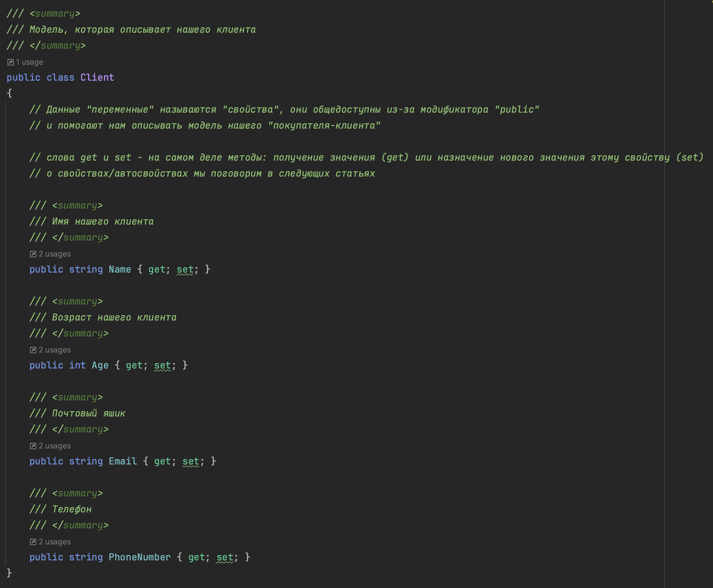Click the string keyword before PhoneNumber
The height and width of the screenshot is (588, 713).
click(x=86, y=558)
